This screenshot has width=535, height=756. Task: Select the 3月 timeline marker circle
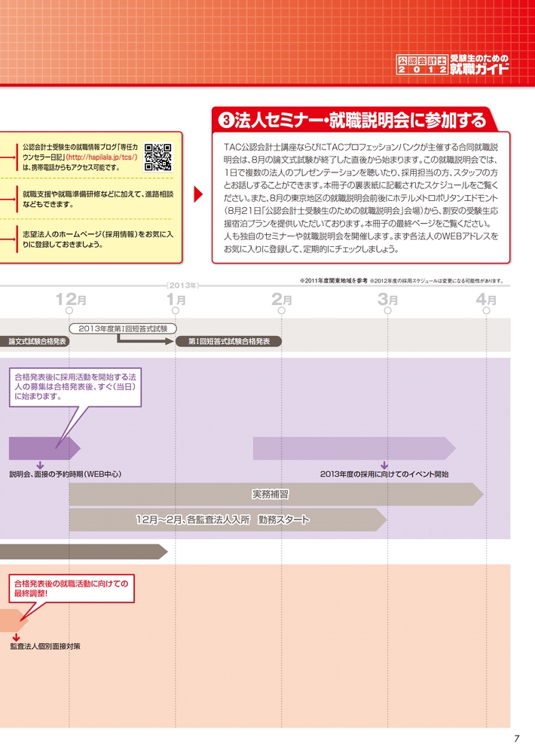point(387,309)
